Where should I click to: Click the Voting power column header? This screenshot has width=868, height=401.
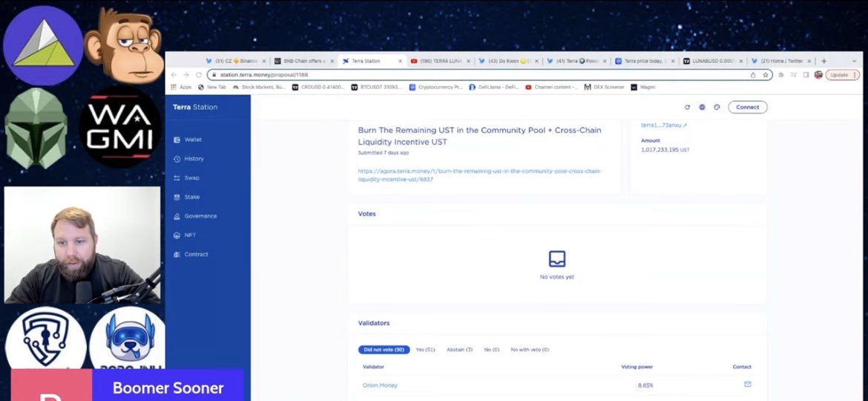pos(637,368)
